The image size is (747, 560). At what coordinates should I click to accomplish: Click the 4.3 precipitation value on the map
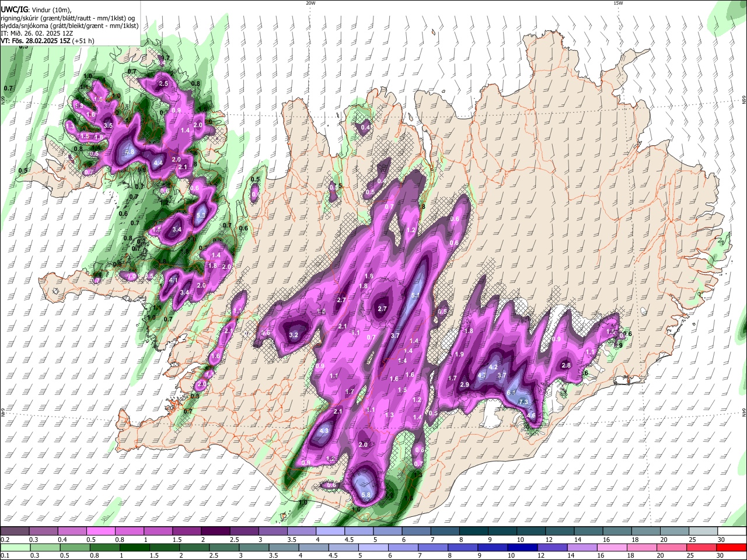pyautogui.click(x=325, y=431)
